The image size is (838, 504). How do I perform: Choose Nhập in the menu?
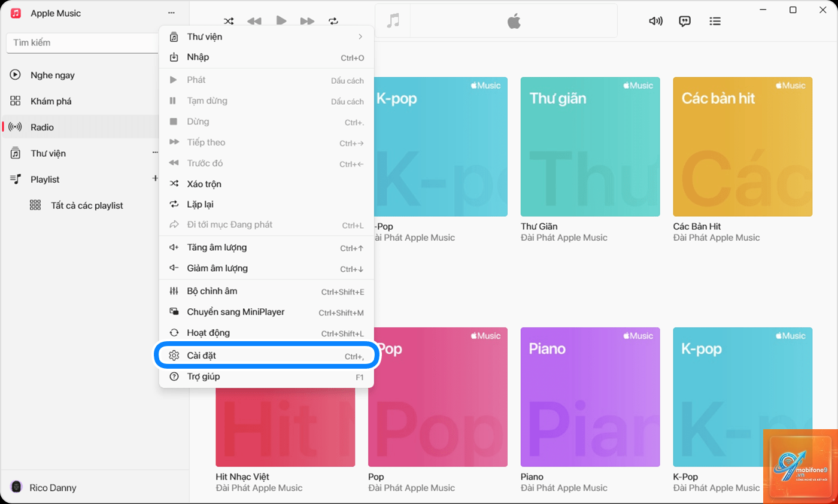266,57
